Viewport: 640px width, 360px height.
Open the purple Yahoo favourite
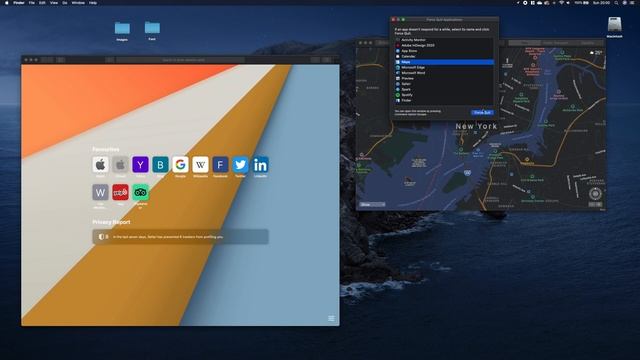click(x=140, y=164)
